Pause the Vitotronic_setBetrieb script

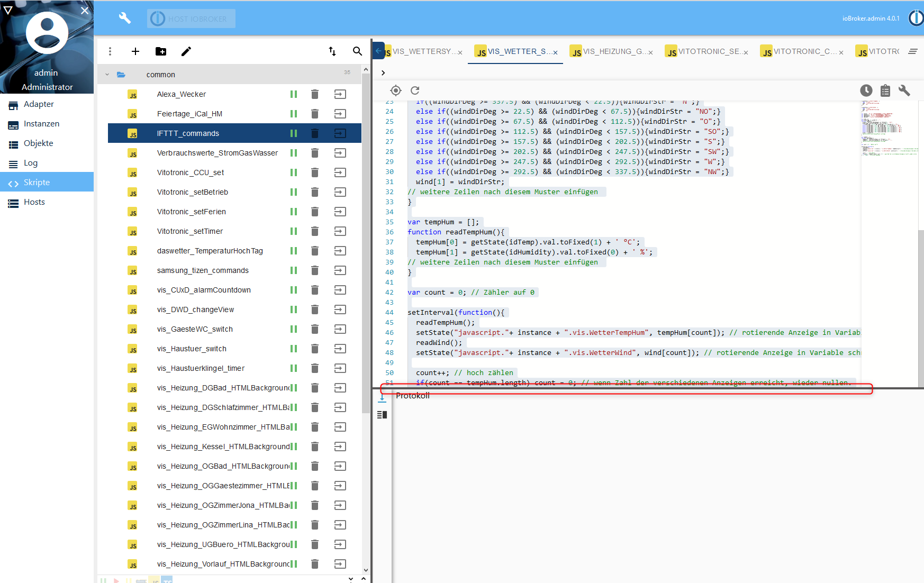click(294, 192)
